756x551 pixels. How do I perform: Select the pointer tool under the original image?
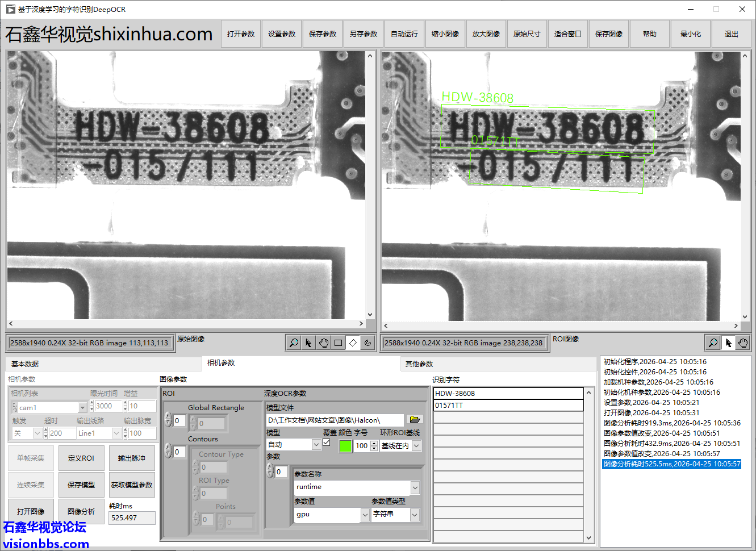(308, 343)
